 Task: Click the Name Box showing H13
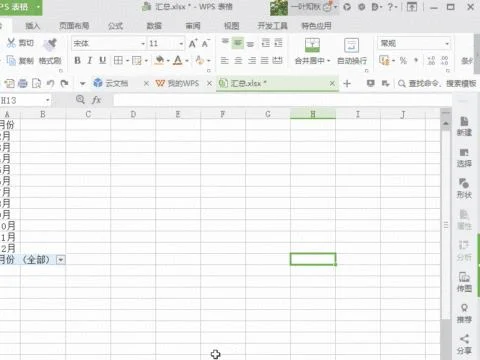(25, 100)
